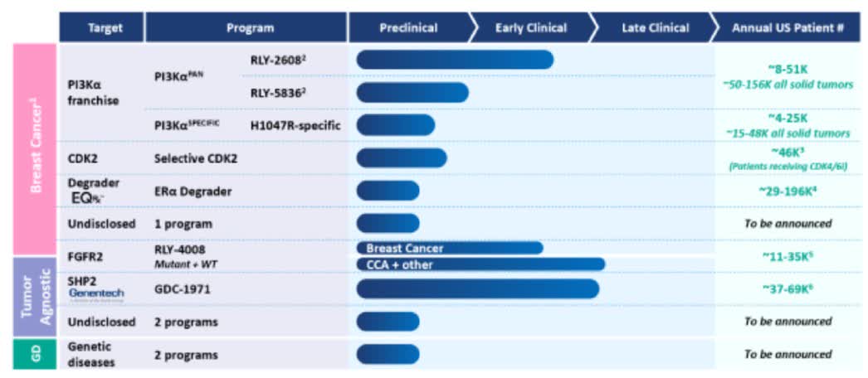Image resolution: width=868 pixels, height=378 pixels.
Task: Click the green GD side label
Action: point(37,354)
